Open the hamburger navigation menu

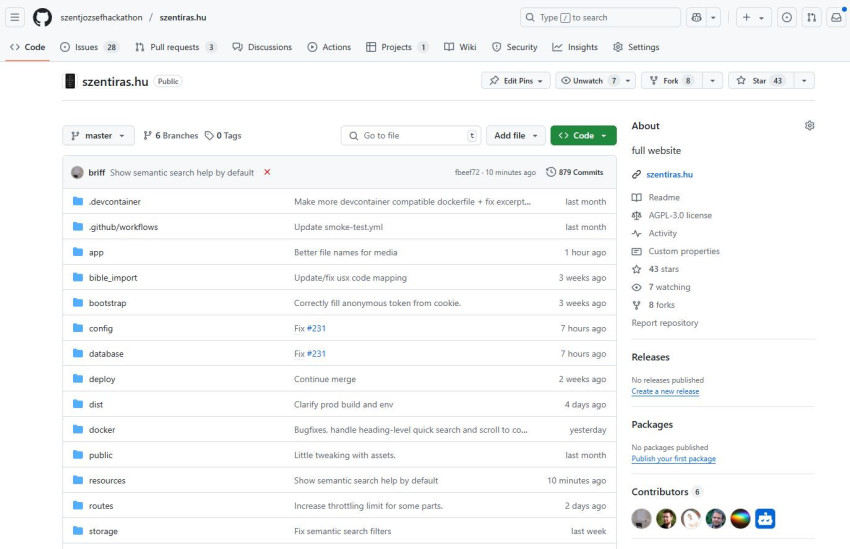pyautogui.click(x=16, y=17)
